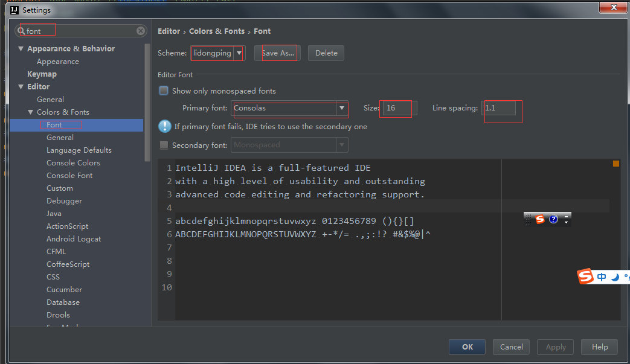
Task: Open the blue help question mark icon
Action: [x=554, y=219]
